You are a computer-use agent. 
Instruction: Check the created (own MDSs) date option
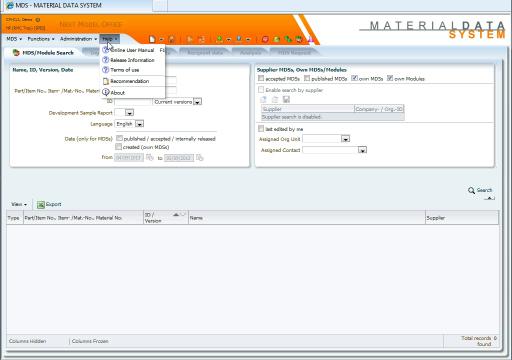tap(118, 147)
